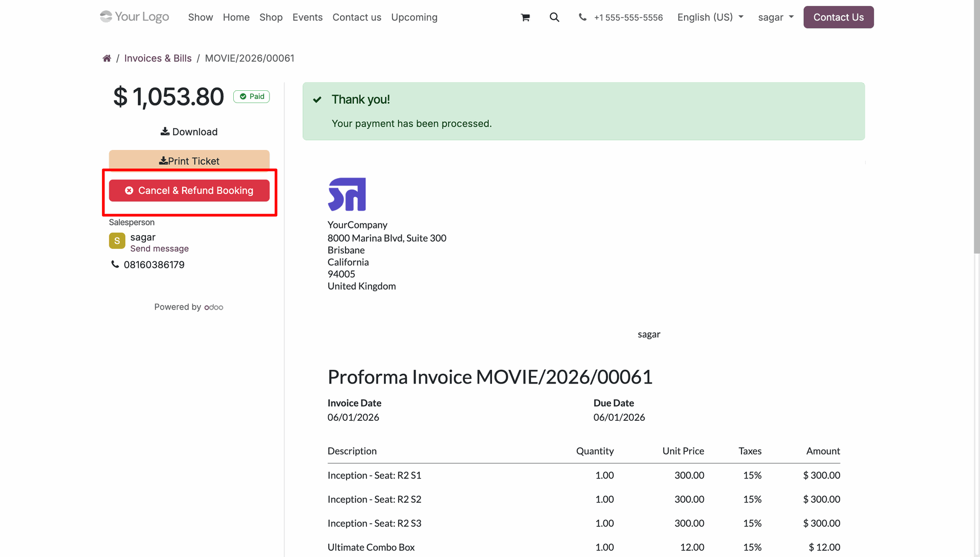Click the Taxes column header
The image size is (980, 557).
[750, 451]
